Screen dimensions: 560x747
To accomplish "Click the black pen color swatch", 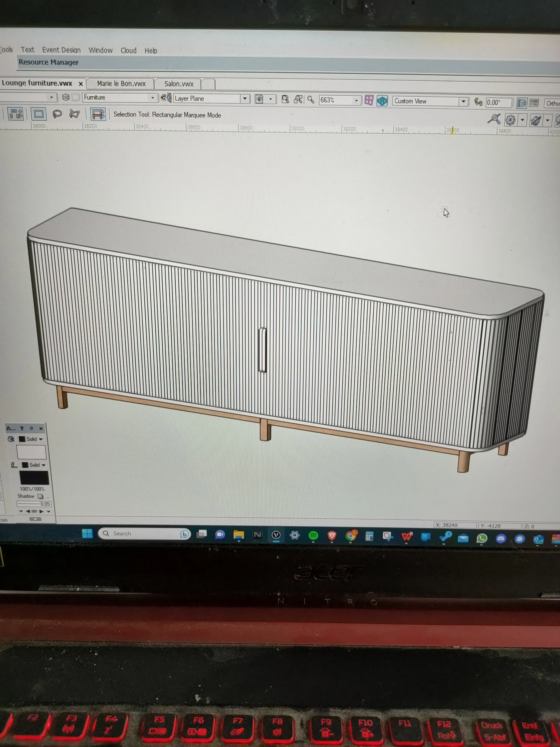I will (x=34, y=478).
